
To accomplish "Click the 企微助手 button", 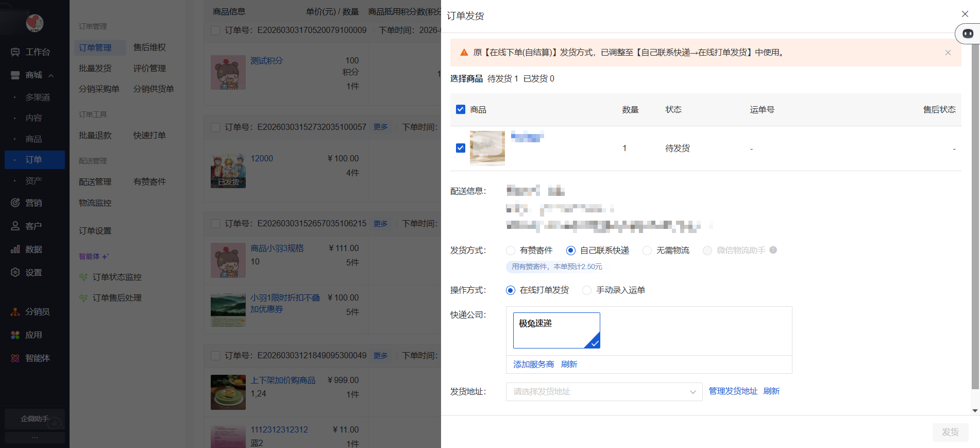I will click(35, 419).
